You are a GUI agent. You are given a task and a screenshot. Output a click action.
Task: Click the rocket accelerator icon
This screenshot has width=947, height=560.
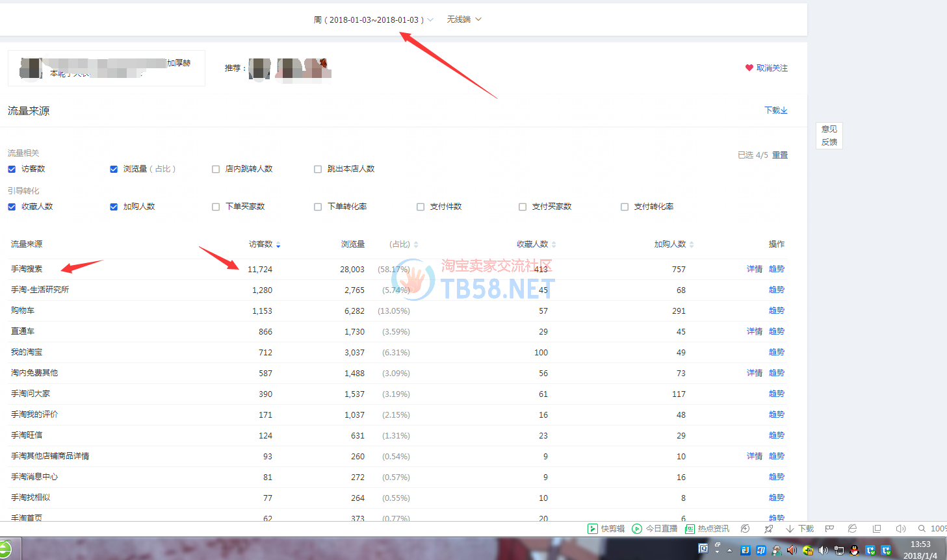[x=769, y=529]
